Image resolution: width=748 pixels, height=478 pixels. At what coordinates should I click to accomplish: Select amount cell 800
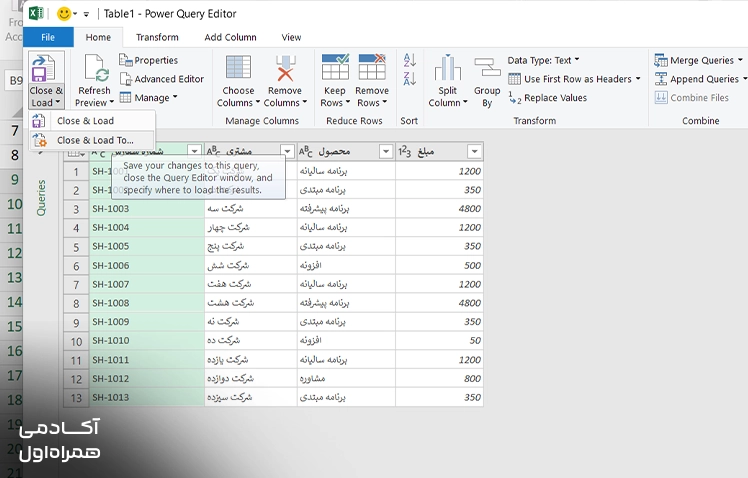pyautogui.click(x=439, y=378)
